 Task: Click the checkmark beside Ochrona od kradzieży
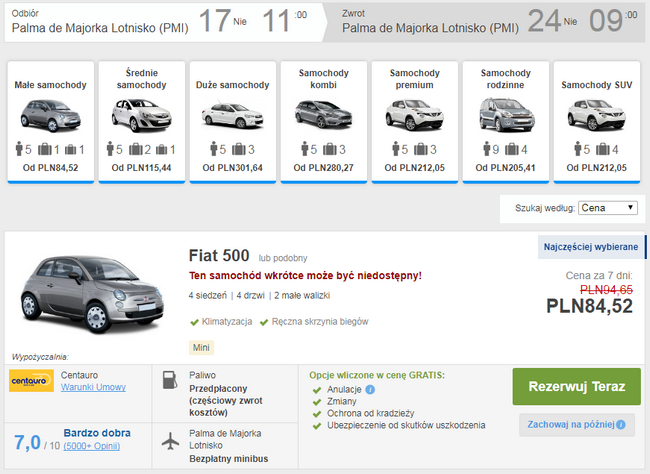pyautogui.click(x=317, y=414)
